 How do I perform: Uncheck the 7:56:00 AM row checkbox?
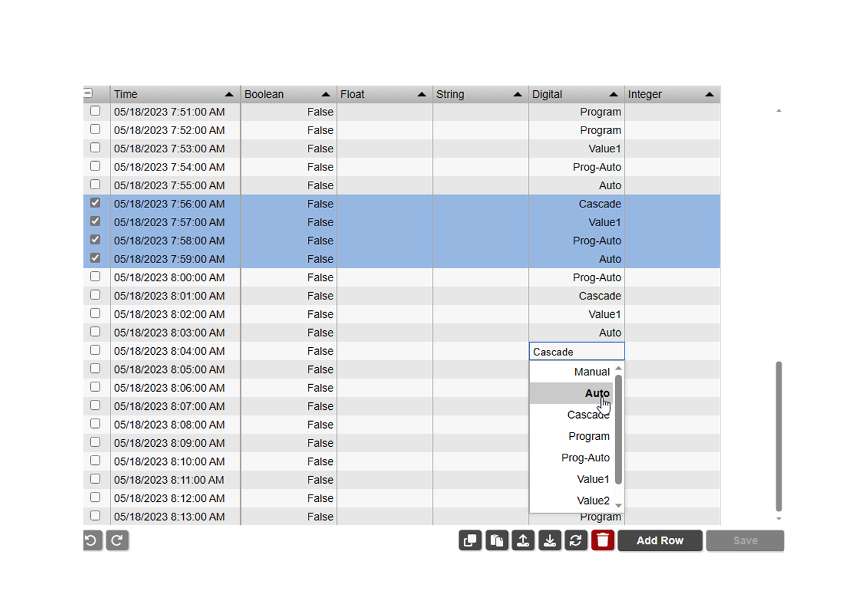tap(95, 203)
